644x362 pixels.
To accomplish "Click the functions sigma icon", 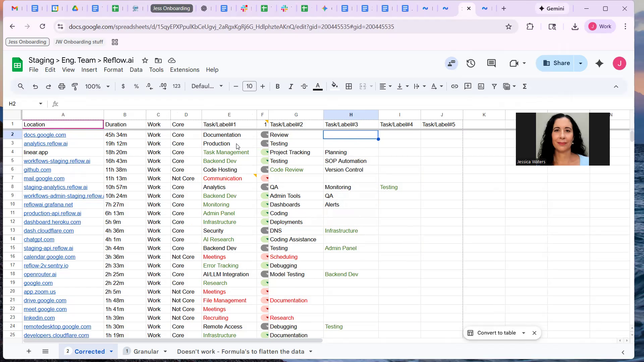I will click(525, 86).
